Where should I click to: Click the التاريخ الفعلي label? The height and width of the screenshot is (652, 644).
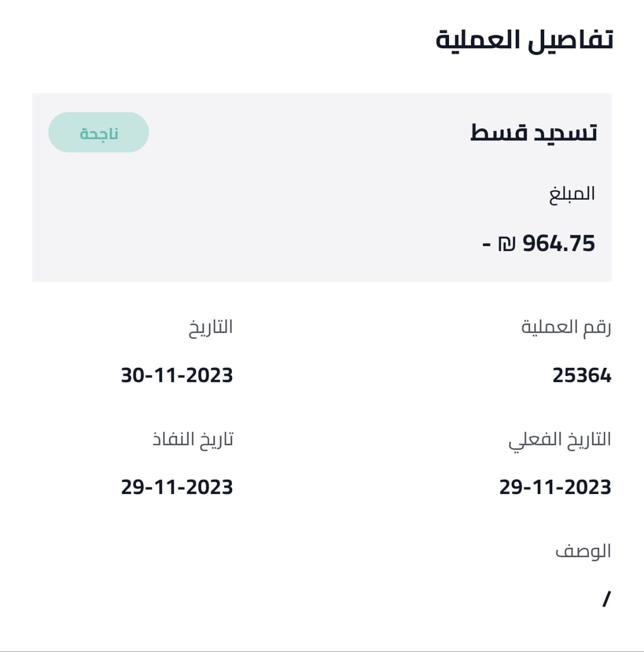pos(559,440)
